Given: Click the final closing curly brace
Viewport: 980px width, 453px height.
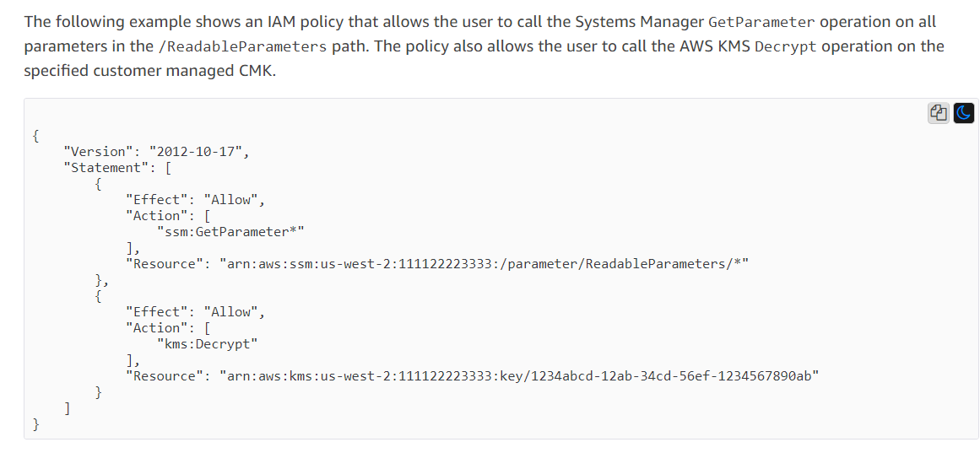Looking at the screenshot, I should click(35, 424).
